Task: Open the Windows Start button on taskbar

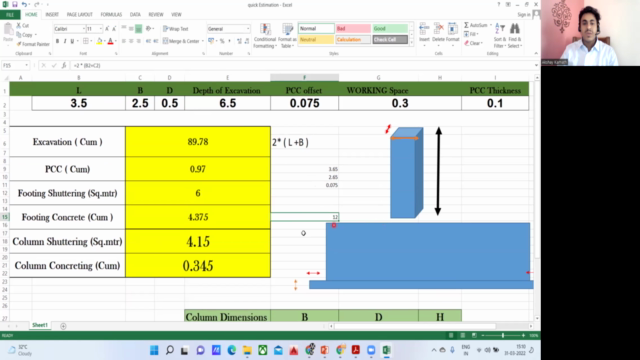Action: [x=154, y=350]
